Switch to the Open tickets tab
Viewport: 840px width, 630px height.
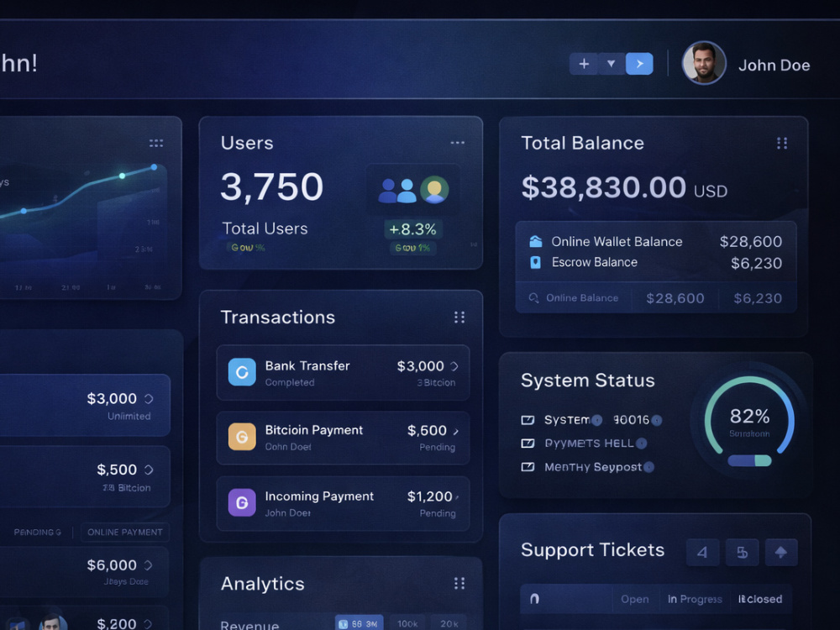[x=635, y=599]
